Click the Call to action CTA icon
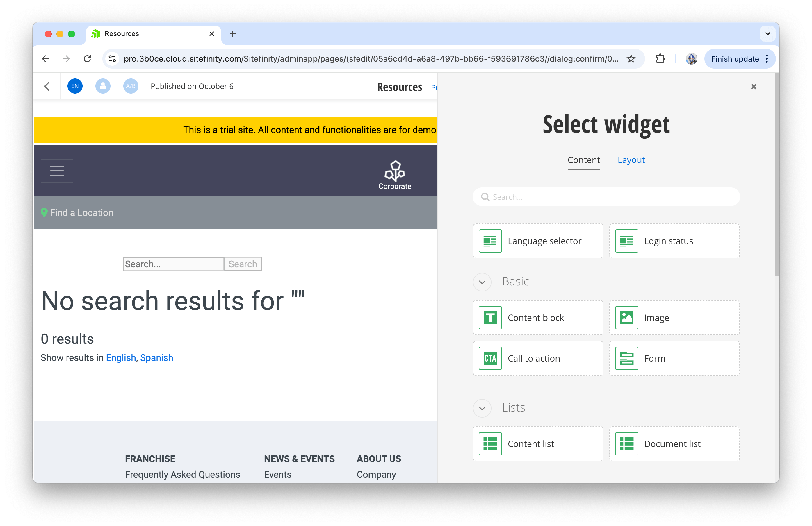Screen dimensions: 812x526 490,358
